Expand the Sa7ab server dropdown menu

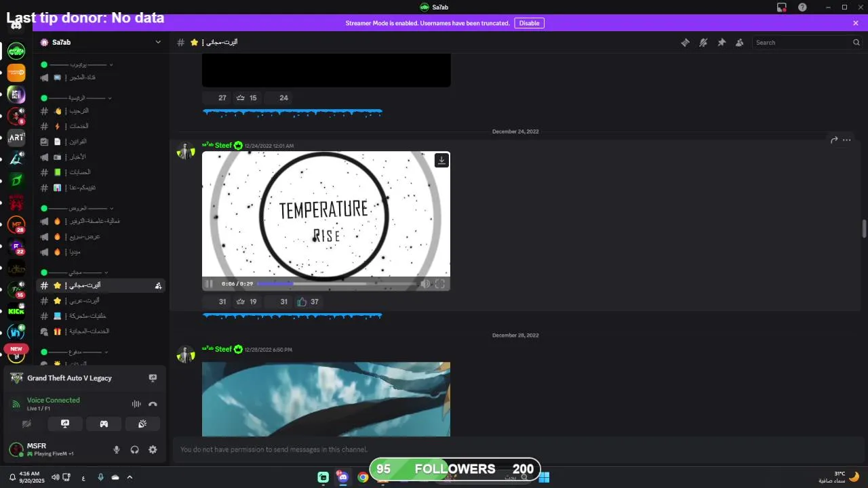(x=158, y=42)
